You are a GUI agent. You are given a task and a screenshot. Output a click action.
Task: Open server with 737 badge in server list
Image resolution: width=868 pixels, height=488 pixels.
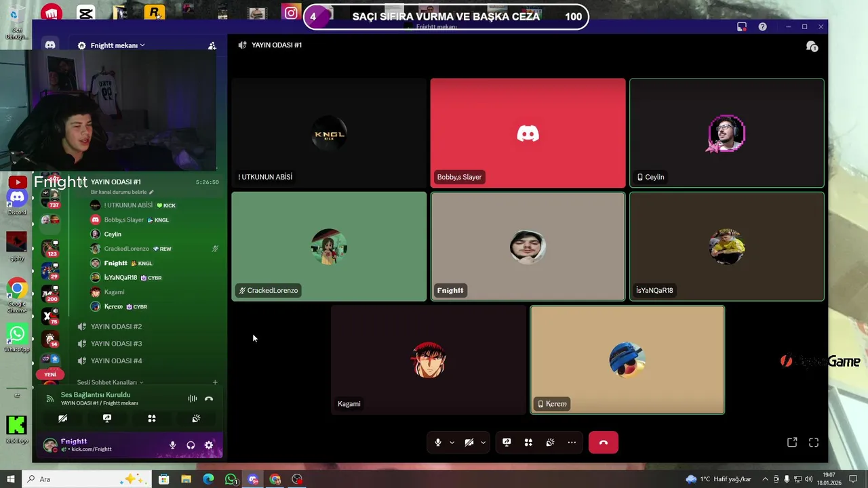[50, 199]
